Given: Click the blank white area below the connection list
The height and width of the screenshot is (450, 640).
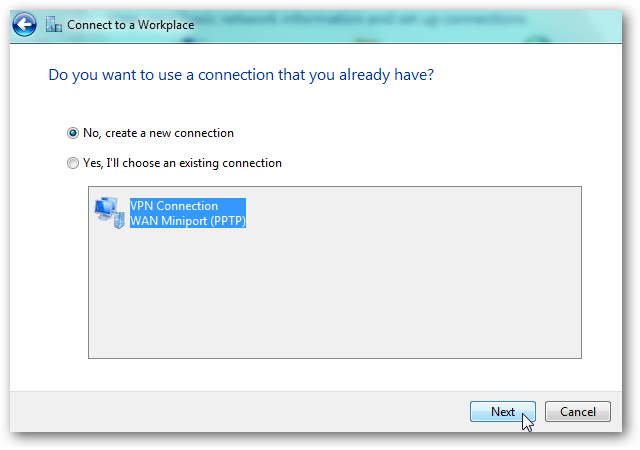Looking at the screenshot, I should (330, 374).
